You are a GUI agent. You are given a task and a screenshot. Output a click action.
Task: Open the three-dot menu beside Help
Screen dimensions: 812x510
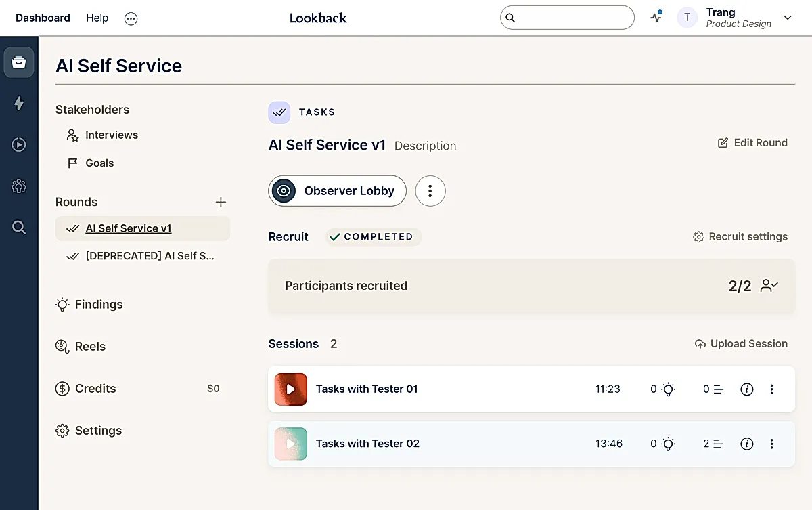tap(131, 18)
